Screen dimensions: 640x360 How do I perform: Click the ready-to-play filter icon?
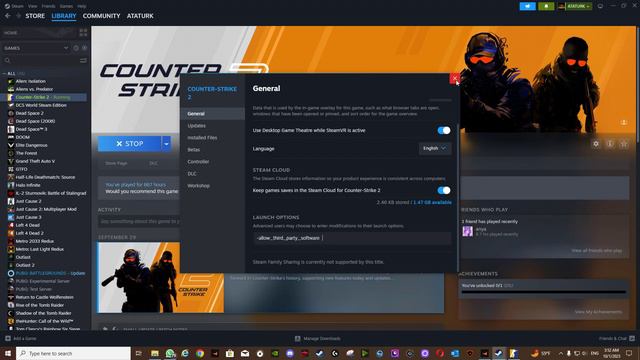[x=84, y=48]
